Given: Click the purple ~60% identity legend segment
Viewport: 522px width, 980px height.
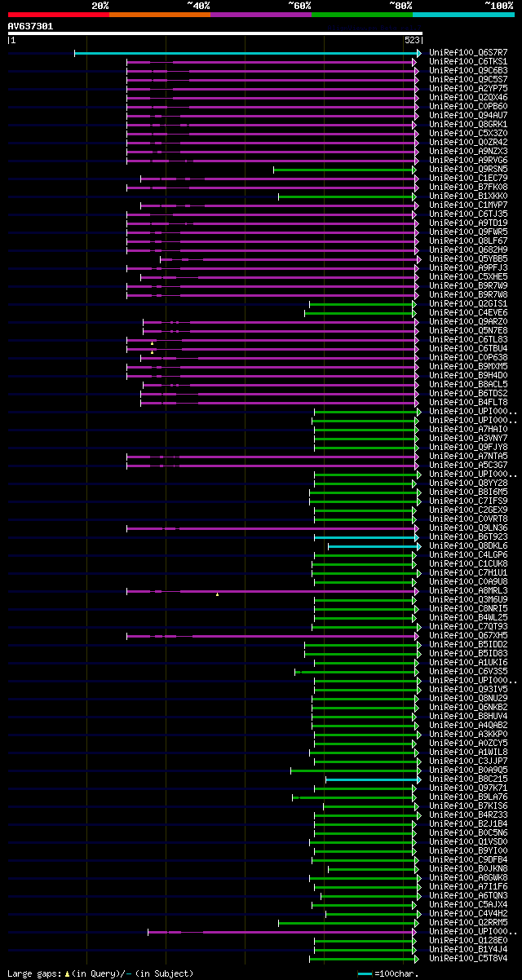Looking at the screenshot, I should [261, 14].
